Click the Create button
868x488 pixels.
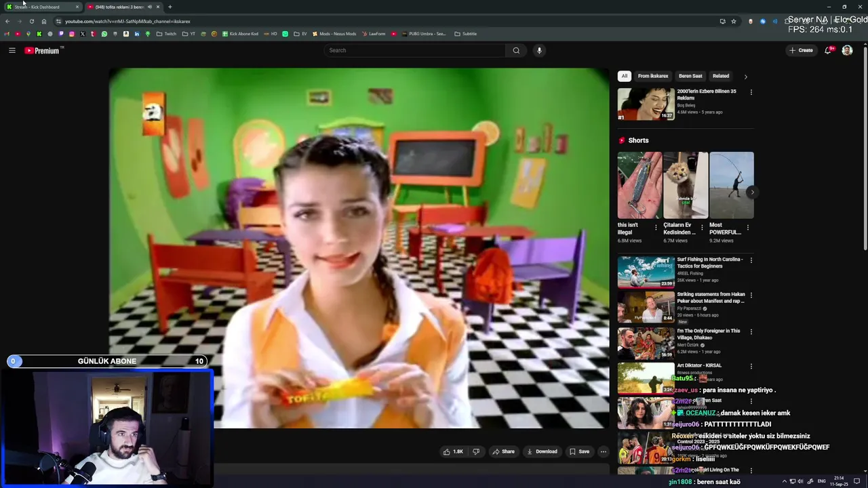(x=801, y=50)
